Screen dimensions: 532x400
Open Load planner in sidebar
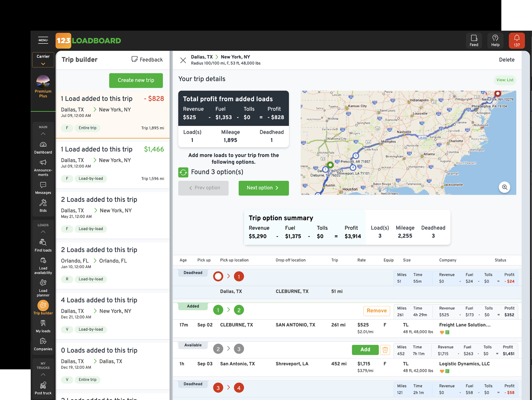43,288
